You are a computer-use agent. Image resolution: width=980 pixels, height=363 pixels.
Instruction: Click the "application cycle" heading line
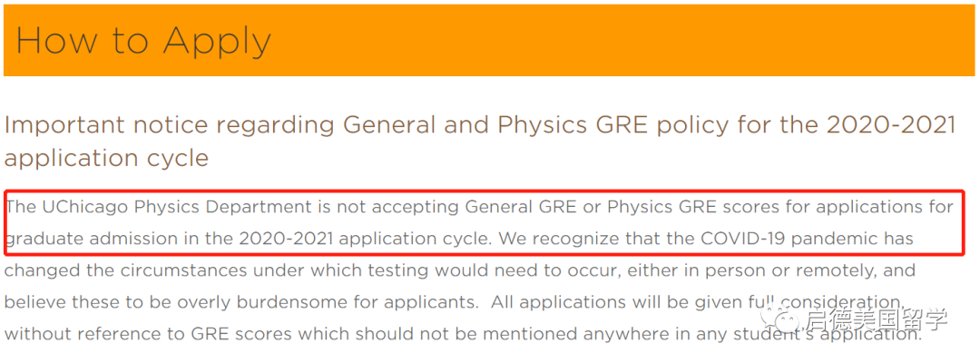(106, 157)
